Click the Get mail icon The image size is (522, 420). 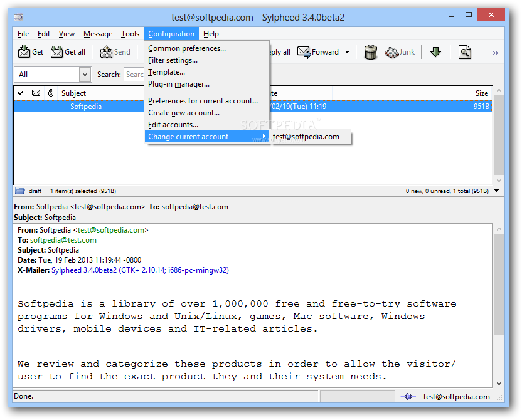(x=24, y=51)
